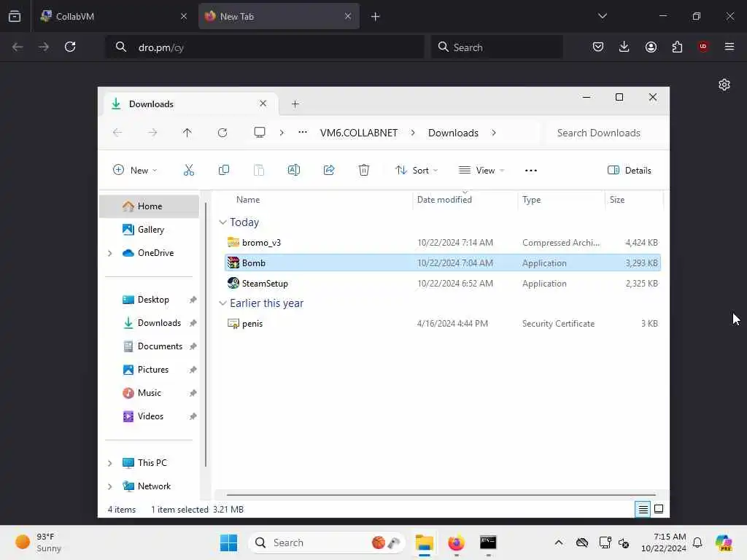Click the Search Downloads field
This screenshot has width=747, height=560.
click(x=605, y=133)
